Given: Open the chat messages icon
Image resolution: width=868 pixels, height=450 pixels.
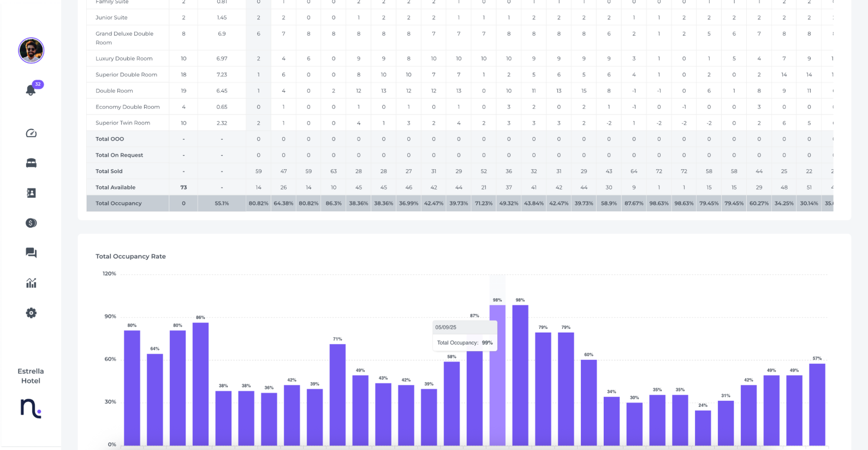Looking at the screenshot, I should (x=31, y=253).
